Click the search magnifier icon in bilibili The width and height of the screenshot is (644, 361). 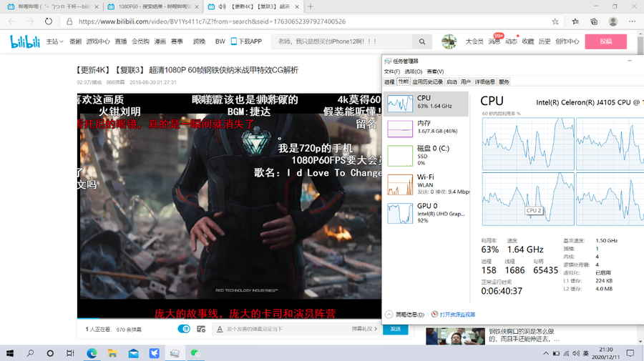[422, 41]
